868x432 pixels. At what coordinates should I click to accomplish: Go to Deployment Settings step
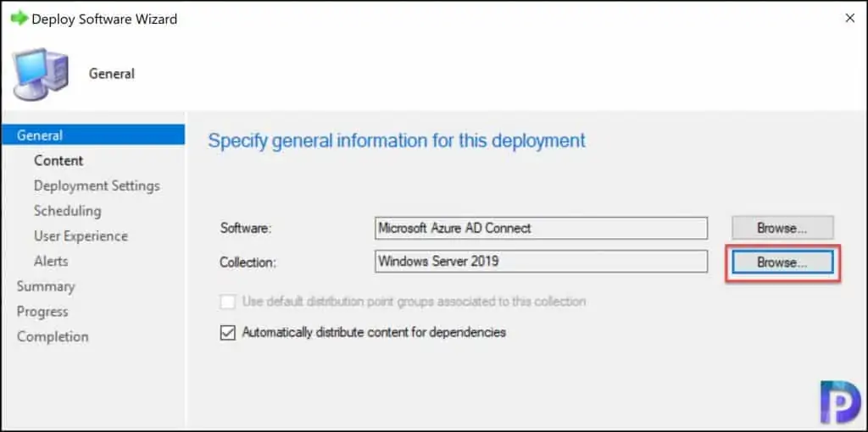click(97, 186)
